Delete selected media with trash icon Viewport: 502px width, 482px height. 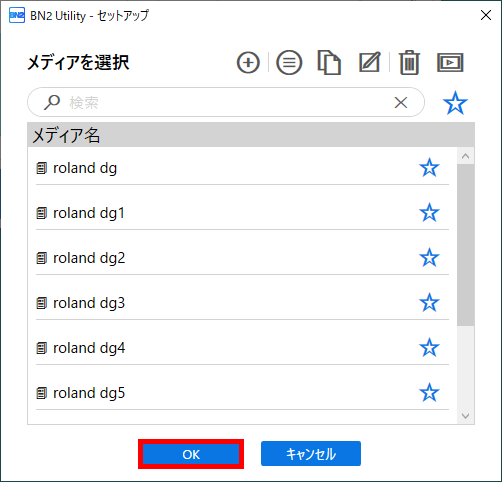click(409, 62)
